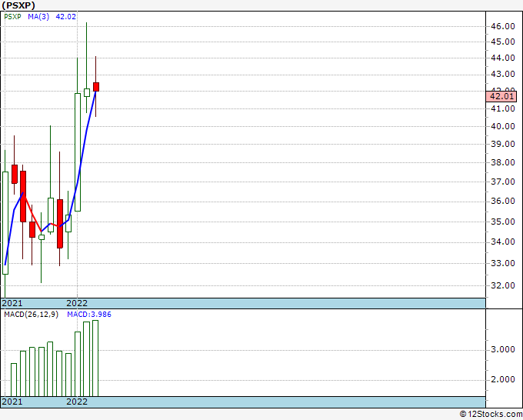Click the highlighted 42.01 current price tag
This screenshot has height=420, width=523.
coord(501,96)
